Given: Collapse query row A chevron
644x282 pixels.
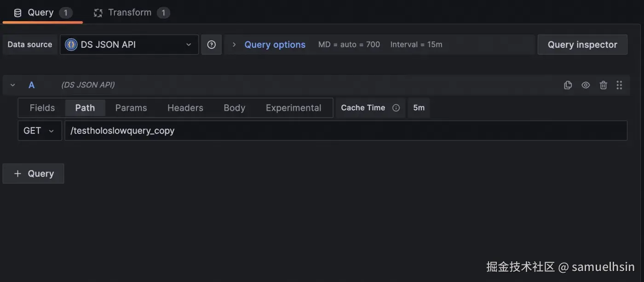Looking at the screenshot, I should (13, 85).
